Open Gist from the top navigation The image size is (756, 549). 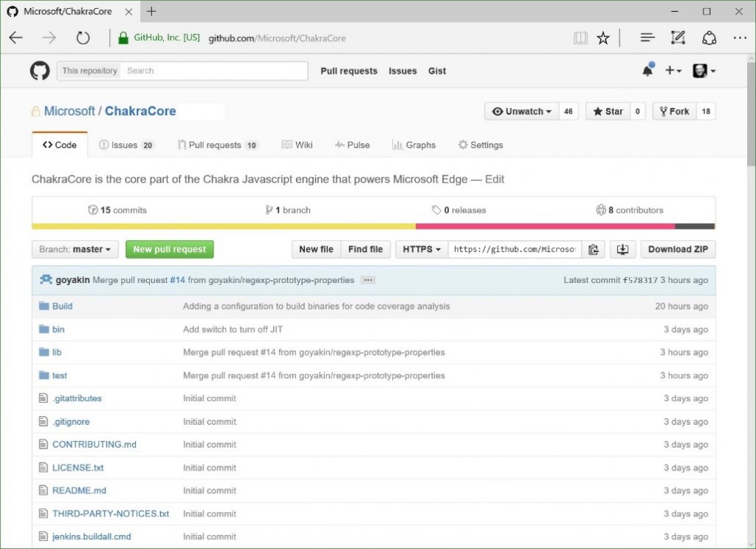[x=437, y=71]
